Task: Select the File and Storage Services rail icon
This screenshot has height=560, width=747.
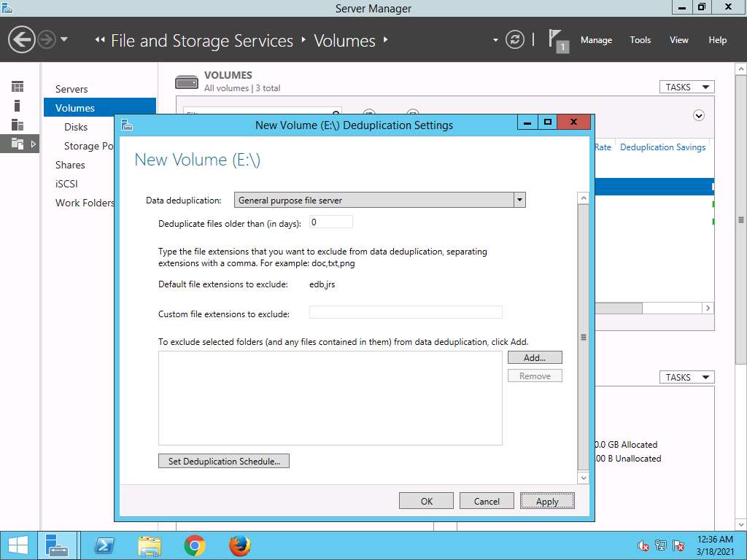Action: click(x=18, y=144)
